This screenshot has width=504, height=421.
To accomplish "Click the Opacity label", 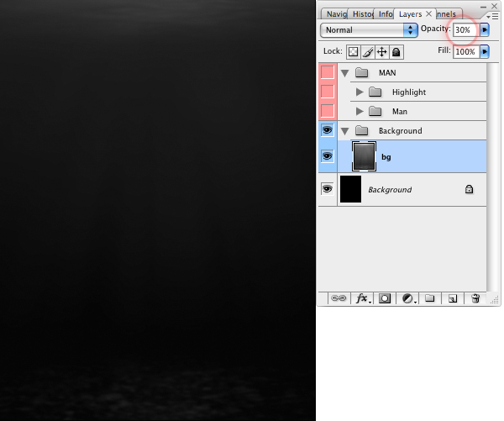I will [435, 29].
